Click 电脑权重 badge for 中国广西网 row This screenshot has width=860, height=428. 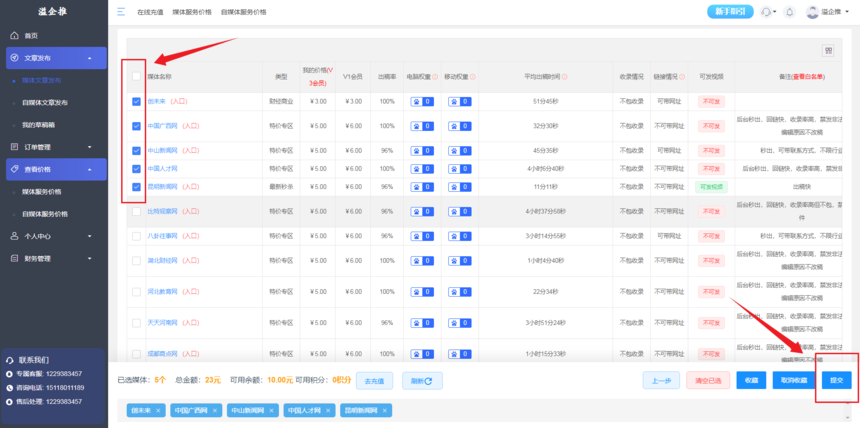pyautogui.click(x=422, y=126)
